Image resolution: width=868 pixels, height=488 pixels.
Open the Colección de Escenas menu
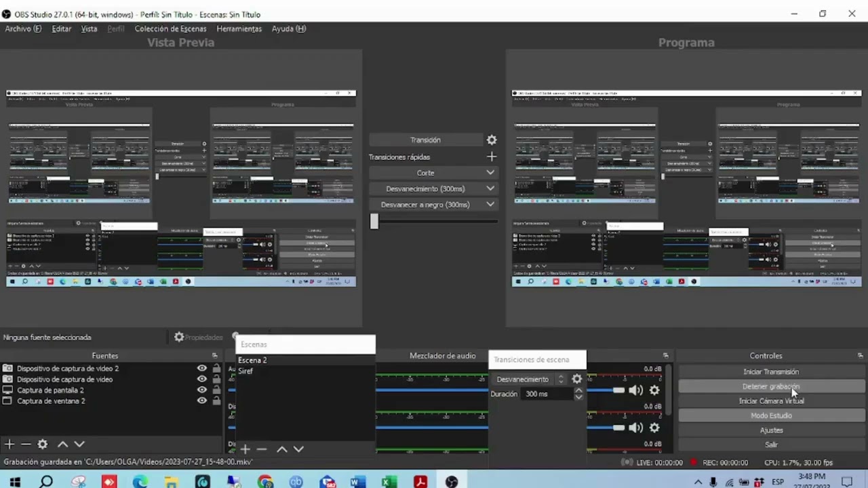[170, 28]
